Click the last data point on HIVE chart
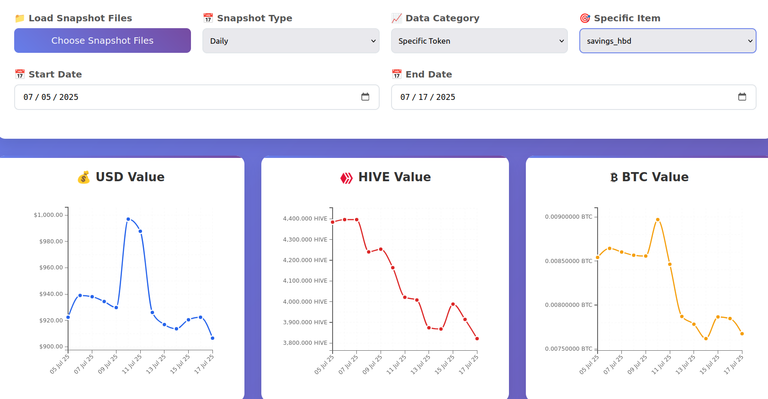This screenshot has width=768, height=399. click(477, 338)
